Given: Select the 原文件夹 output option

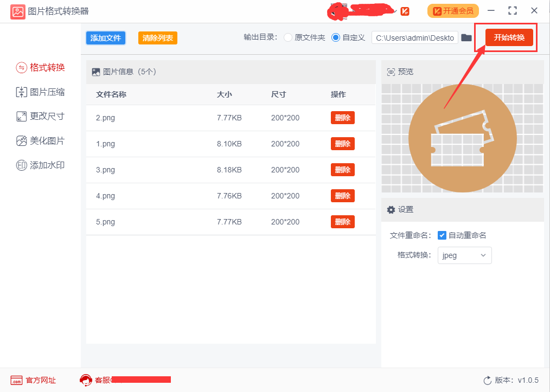Looking at the screenshot, I should coord(287,38).
